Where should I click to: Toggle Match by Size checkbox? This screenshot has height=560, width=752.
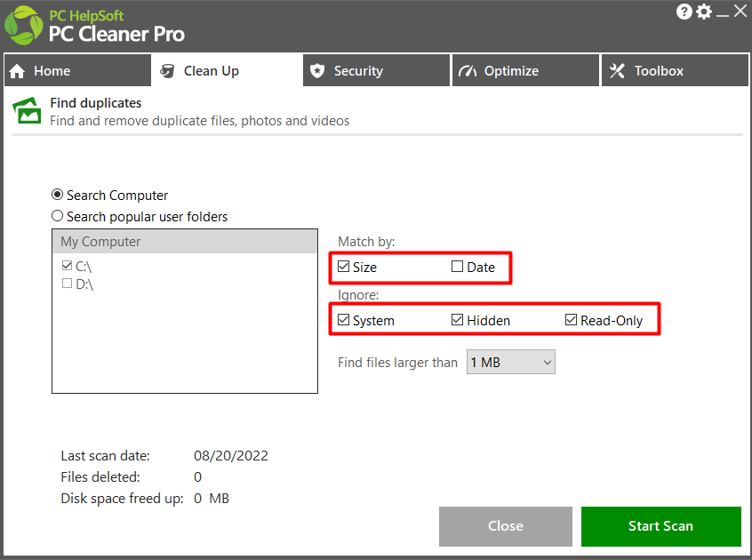(x=343, y=266)
